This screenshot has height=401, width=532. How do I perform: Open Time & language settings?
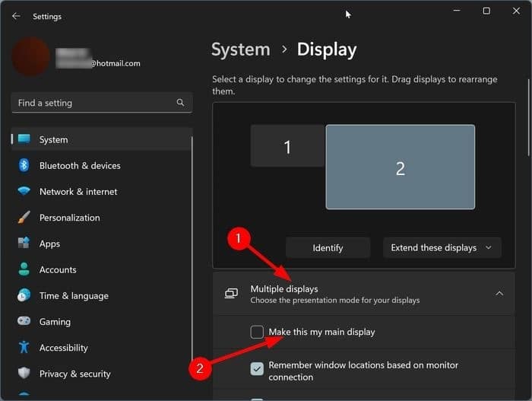point(102,295)
